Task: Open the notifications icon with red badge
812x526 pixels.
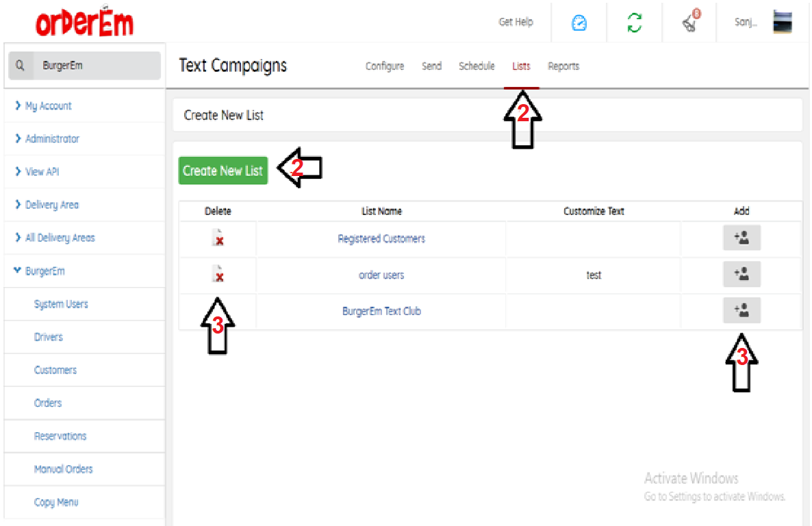Action: pos(690,22)
